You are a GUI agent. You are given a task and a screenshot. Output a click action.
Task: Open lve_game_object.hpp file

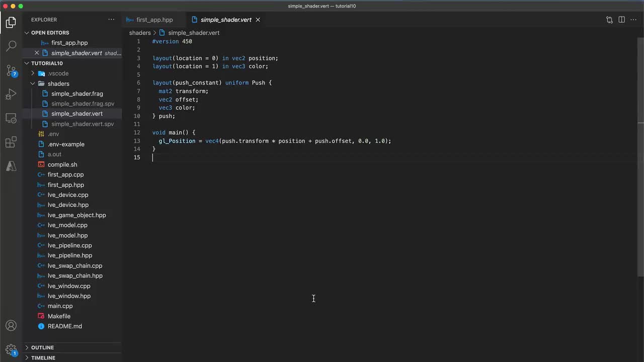pyautogui.click(x=76, y=215)
